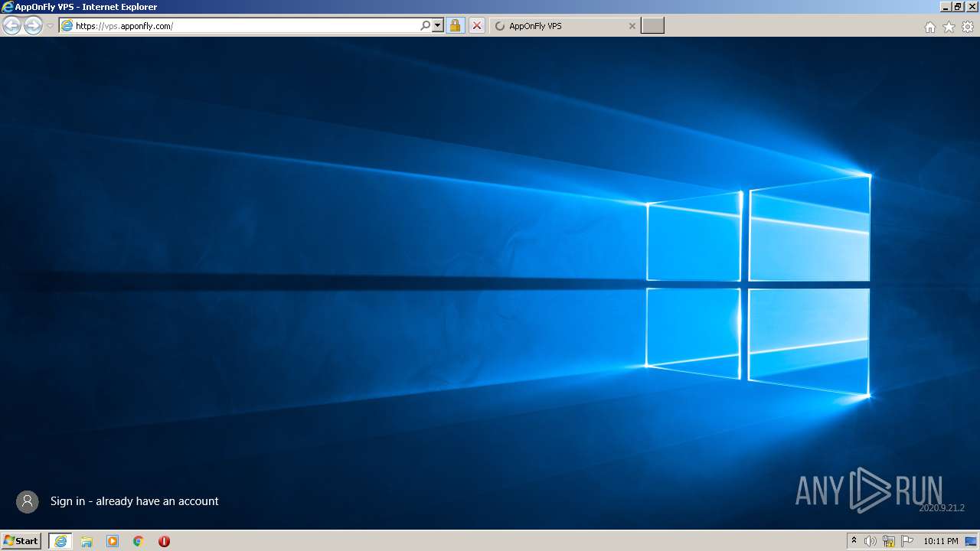Open a new blank tab
Viewport: 980px width, 551px height.
[x=652, y=26]
